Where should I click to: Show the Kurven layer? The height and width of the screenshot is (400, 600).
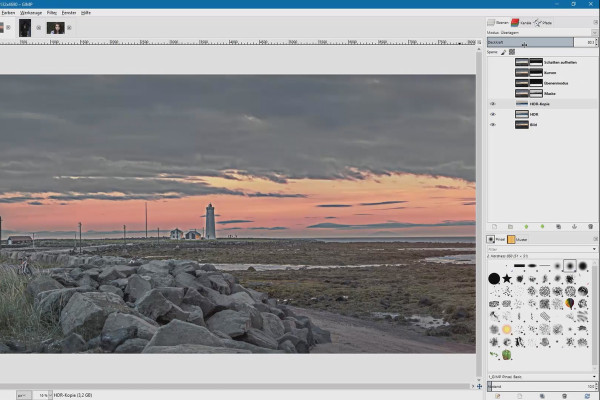pyautogui.click(x=493, y=72)
